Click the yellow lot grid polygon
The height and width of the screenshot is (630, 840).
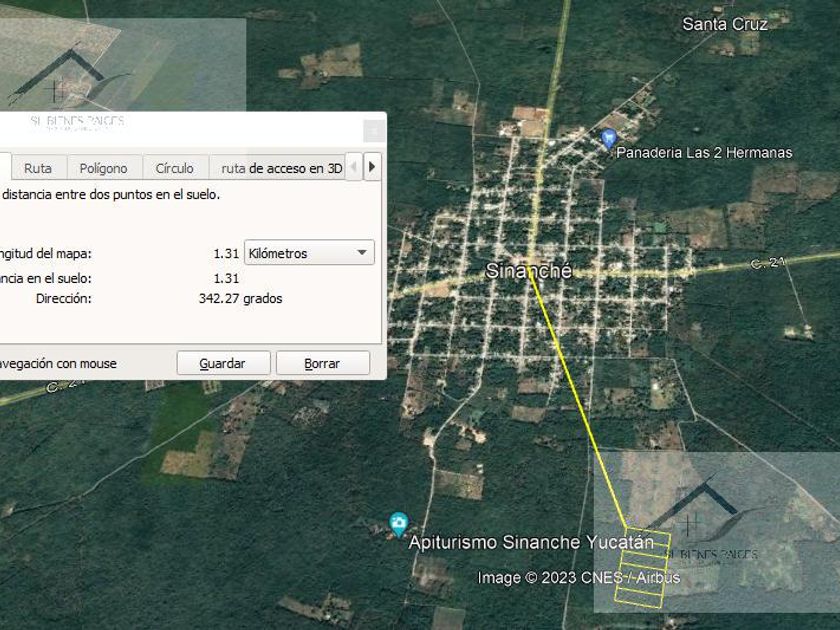(642, 568)
